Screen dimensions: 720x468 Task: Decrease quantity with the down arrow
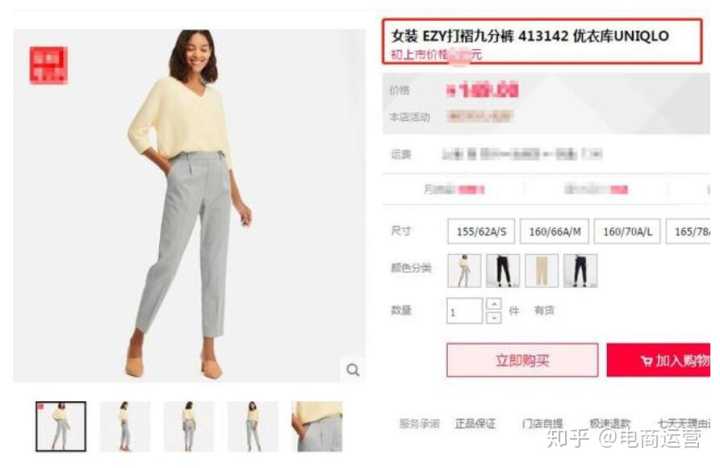coord(494,317)
